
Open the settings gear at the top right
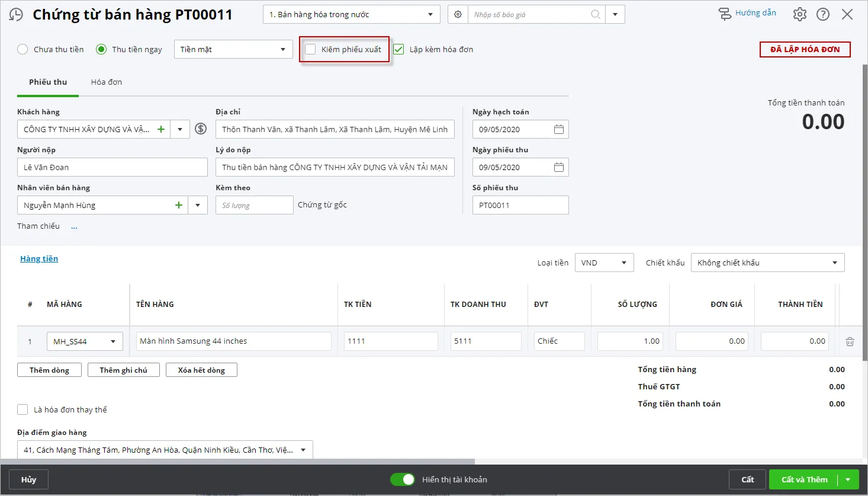tap(799, 14)
